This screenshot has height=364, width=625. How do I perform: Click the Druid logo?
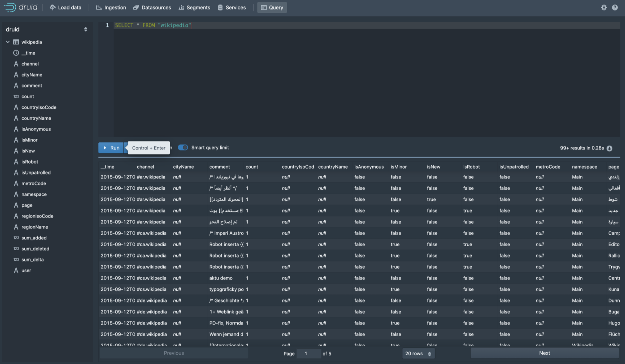(20, 7)
